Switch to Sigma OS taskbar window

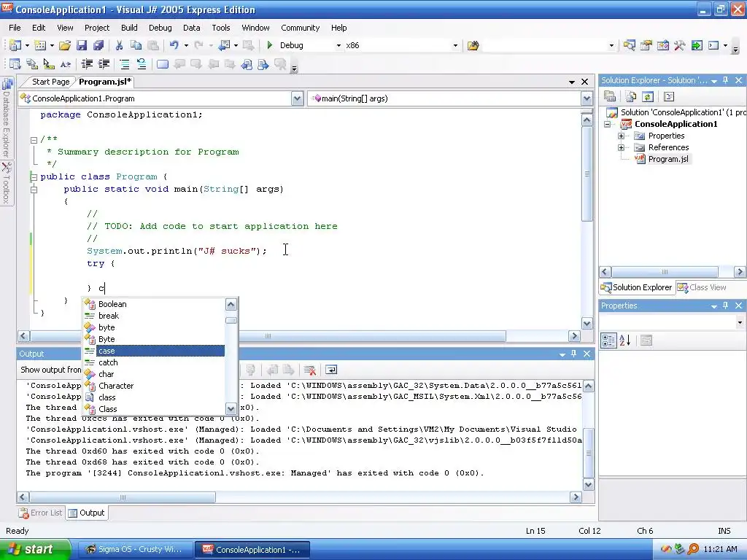point(135,549)
